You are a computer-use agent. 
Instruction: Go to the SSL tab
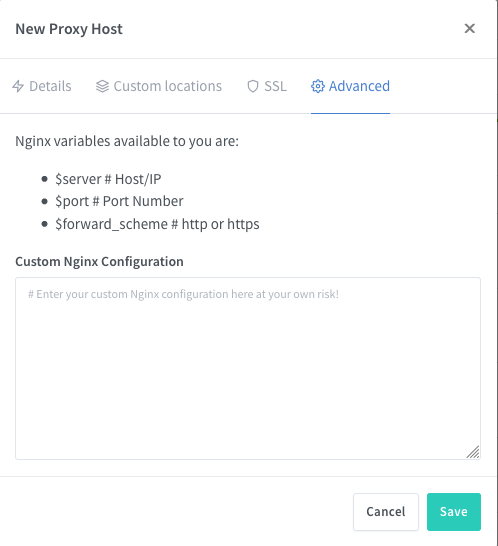(267, 86)
